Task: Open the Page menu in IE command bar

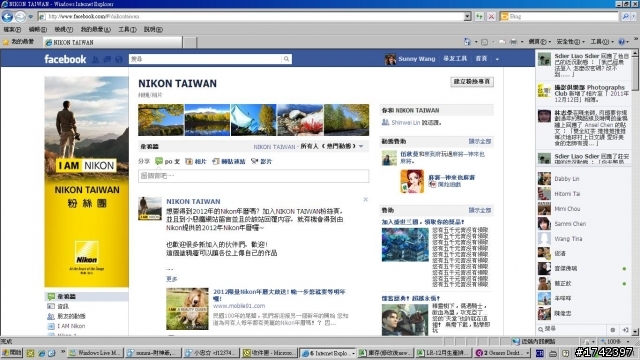Action: pyautogui.click(x=539, y=42)
